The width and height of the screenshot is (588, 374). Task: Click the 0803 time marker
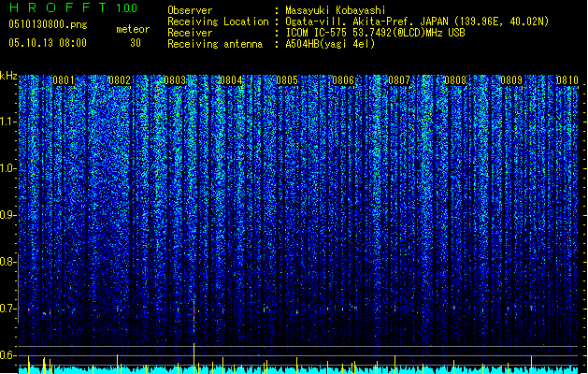[175, 80]
